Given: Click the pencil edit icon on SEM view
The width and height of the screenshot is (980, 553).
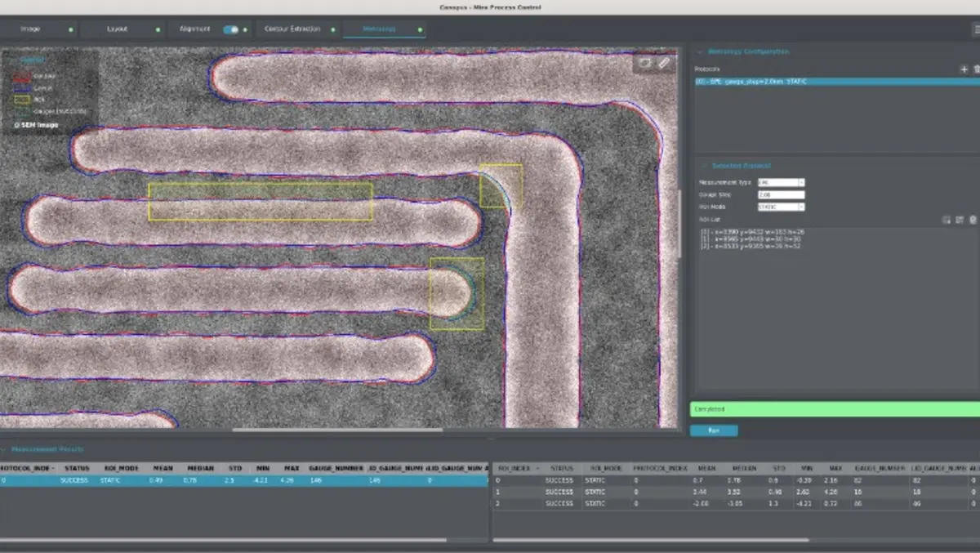Looking at the screenshot, I should [x=664, y=63].
